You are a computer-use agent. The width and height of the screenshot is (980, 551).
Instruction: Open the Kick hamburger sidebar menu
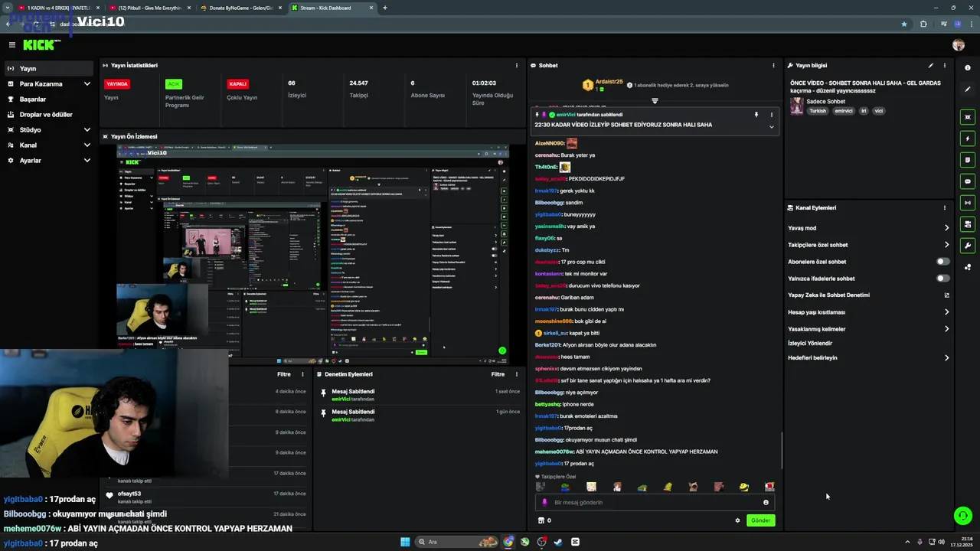click(11, 45)
